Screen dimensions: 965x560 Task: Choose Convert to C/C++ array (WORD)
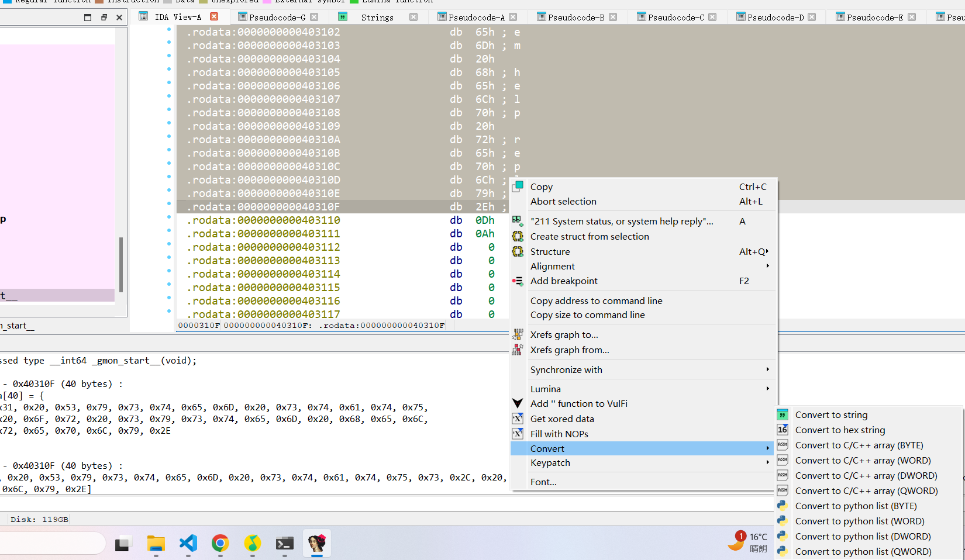868,460
